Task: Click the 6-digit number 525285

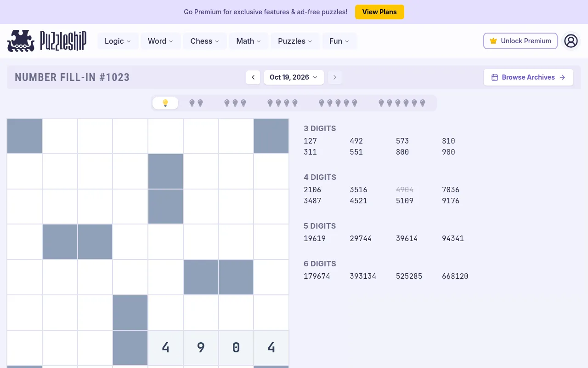Action: [409, 276]
